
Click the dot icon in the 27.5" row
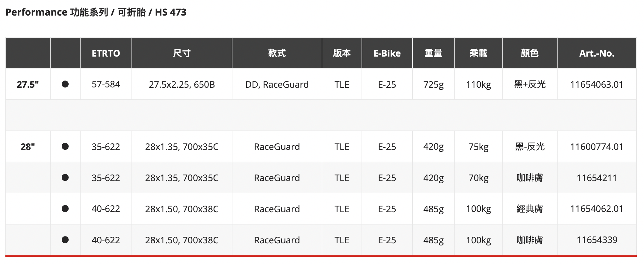[65, 84]
